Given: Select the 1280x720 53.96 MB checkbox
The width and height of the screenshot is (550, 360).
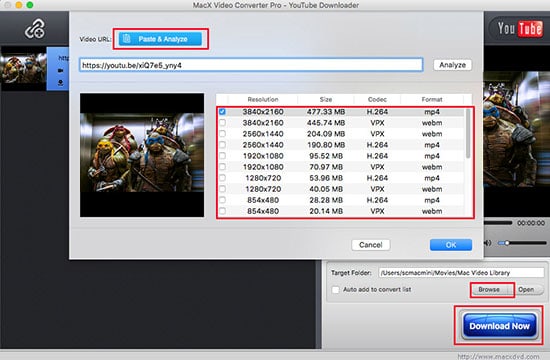Looking at the screenshot, I should coord(222,178).
